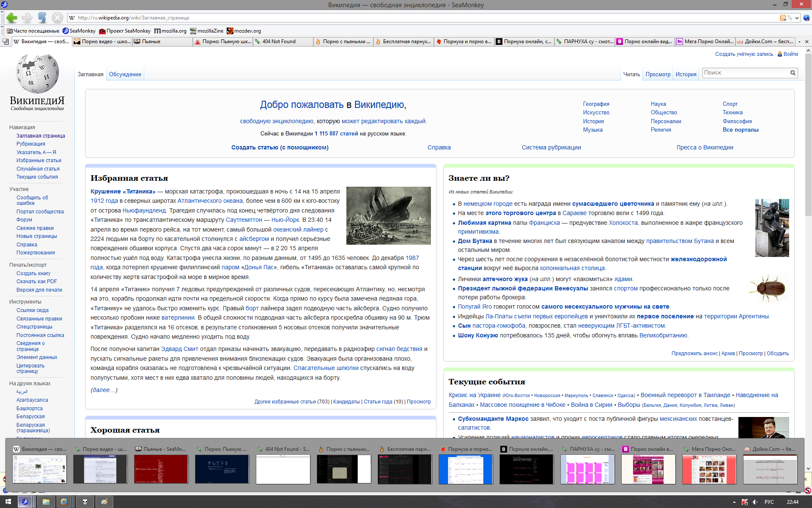Image resolution: width=812 pixels, height=508 pixels.
Task: Click in the browser URL address field
Action: point(423,18)
